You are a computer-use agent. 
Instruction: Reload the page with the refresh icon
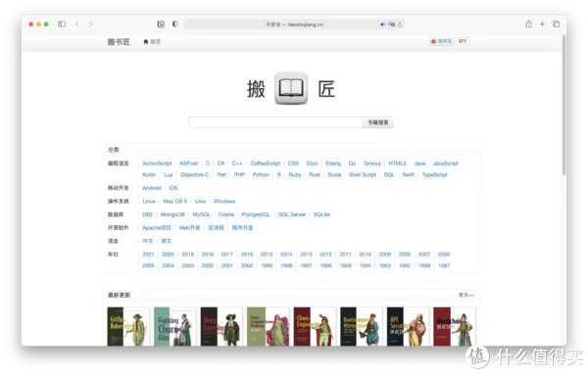tap(400, 24)
